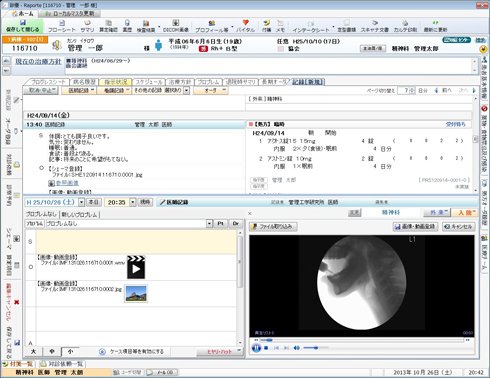Open the プロフィール等 profile tool
The width and height of the screenshot is (490, 378).
tap(211, 26)
